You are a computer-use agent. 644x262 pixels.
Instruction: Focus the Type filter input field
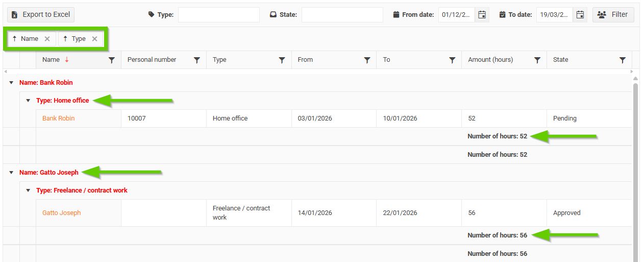tap(218, 15)
